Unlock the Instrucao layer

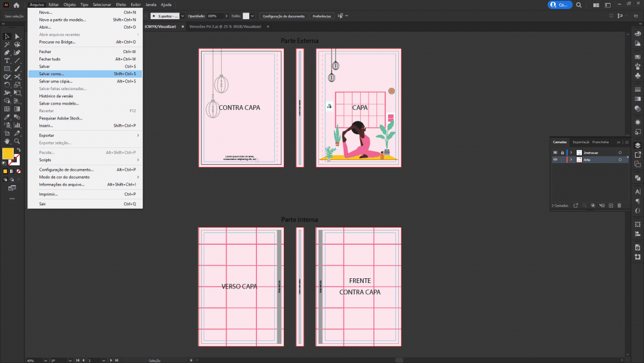(562, 153)
